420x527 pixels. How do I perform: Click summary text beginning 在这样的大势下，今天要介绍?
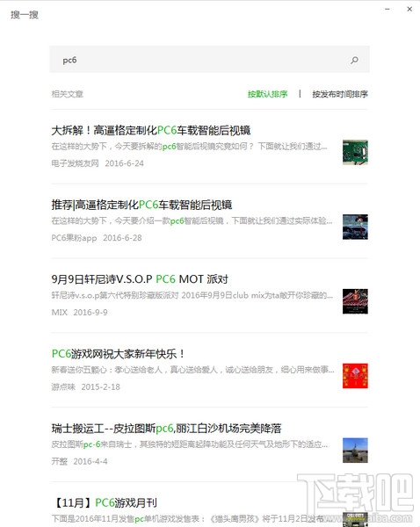pyautogui.click(x=192, y=220)
